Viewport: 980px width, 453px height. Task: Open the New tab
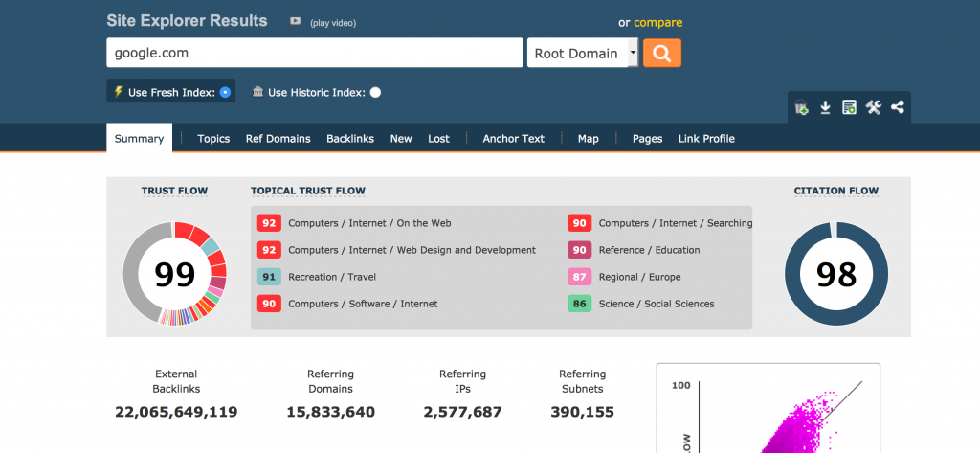[x=401, y=138]
